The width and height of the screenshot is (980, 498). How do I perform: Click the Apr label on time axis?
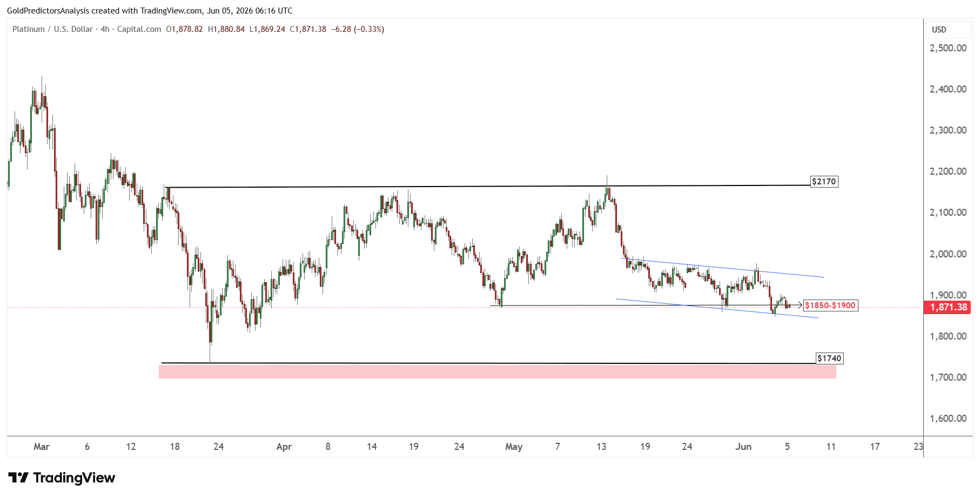[x=284, y=447]
